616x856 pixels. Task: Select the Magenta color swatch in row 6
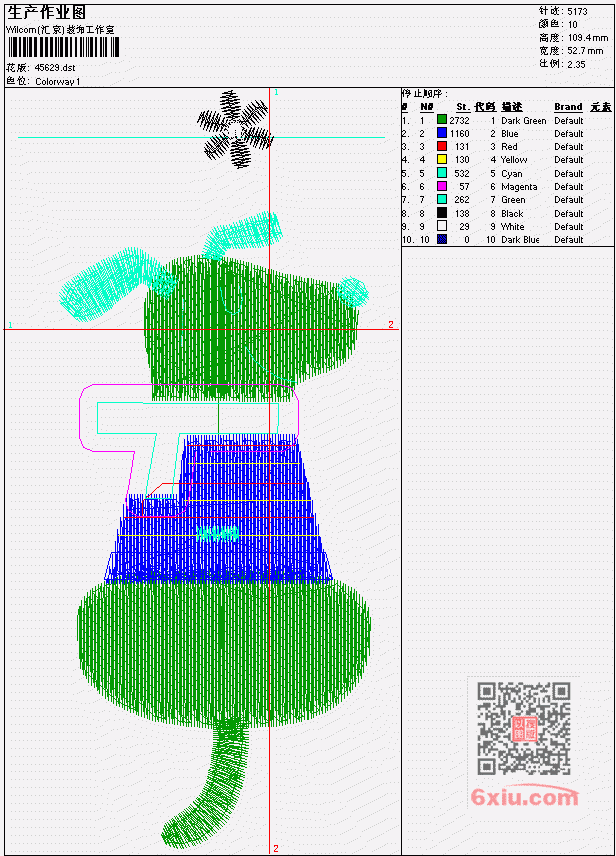coord(442,187)
